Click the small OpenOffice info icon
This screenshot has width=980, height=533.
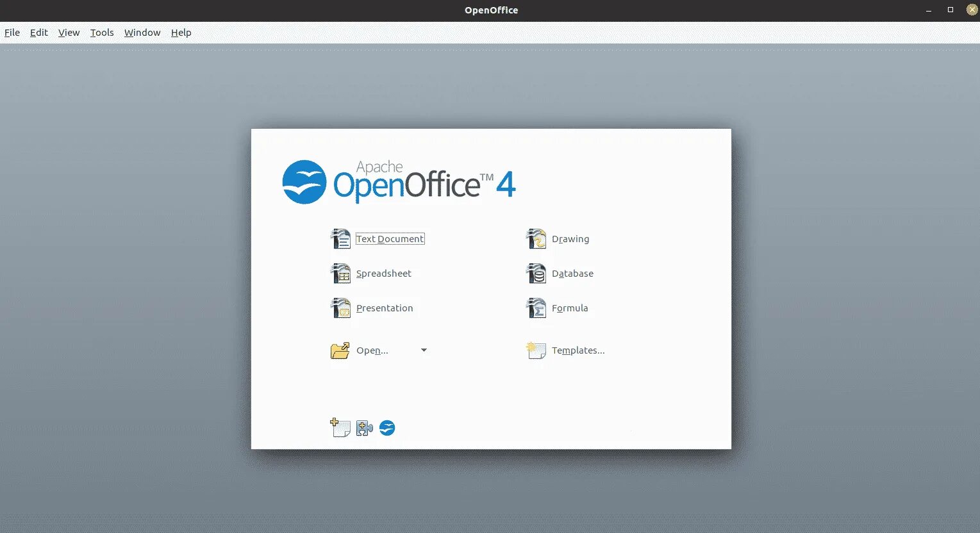[x=387, y=428]
